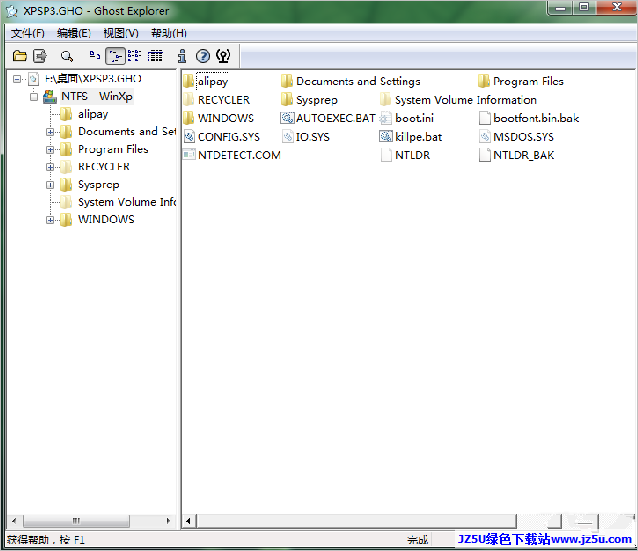Select the WINDOWS folder in file list

click(x=218, y=118)
